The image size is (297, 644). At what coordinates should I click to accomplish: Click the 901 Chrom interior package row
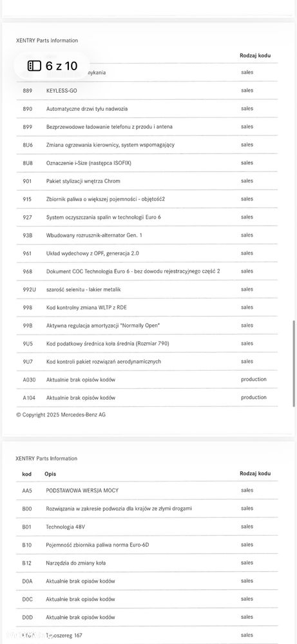click(x=147, y=181)
